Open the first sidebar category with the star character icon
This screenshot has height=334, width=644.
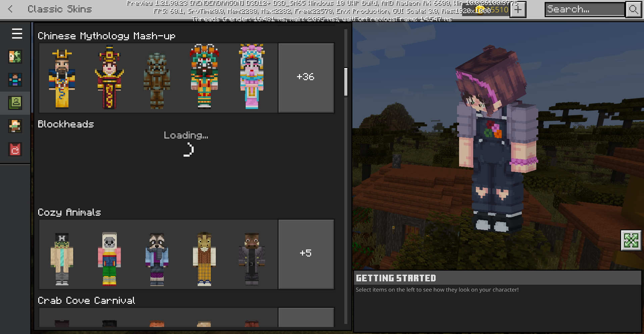[x=15, y=57]
